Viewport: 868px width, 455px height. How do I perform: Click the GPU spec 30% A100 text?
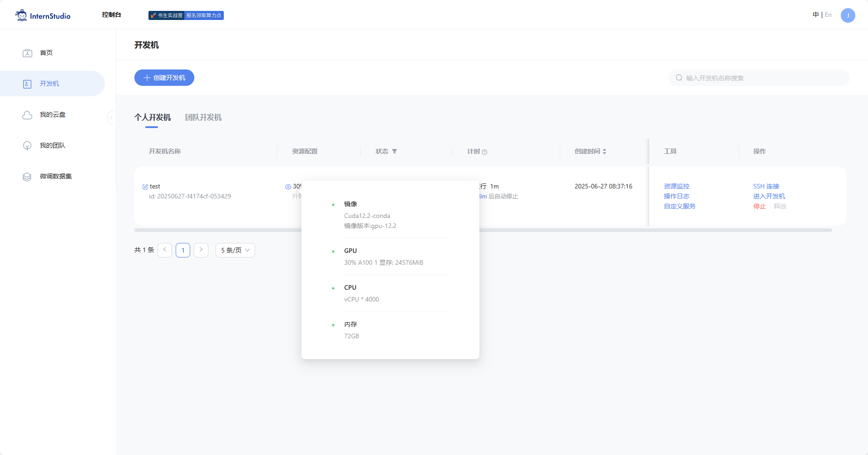pos(384,262)
